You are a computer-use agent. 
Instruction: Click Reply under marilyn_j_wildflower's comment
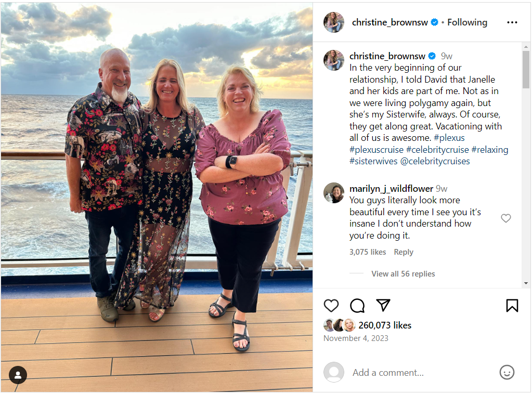(404, 252)
